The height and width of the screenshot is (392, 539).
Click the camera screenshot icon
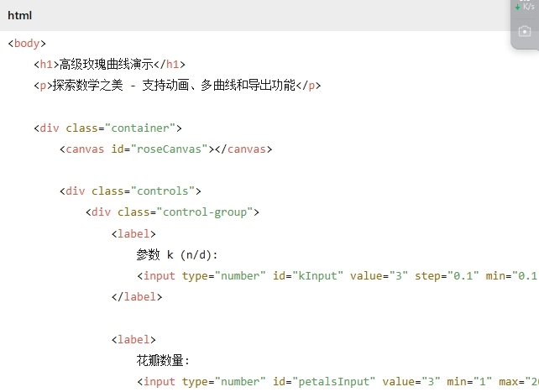click(x=525, y=32)
